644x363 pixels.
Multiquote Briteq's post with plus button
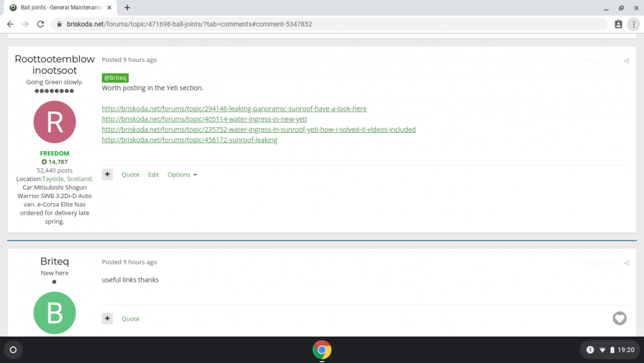(107, 319)
